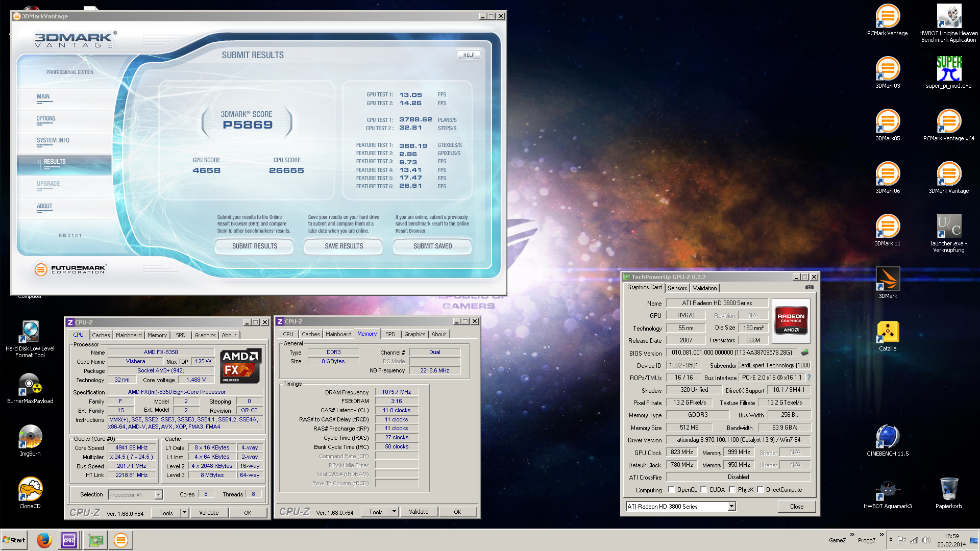Click GPU-Z bus interface question mark
This screenshot has height=551, width=980.
tap(809, 378)
